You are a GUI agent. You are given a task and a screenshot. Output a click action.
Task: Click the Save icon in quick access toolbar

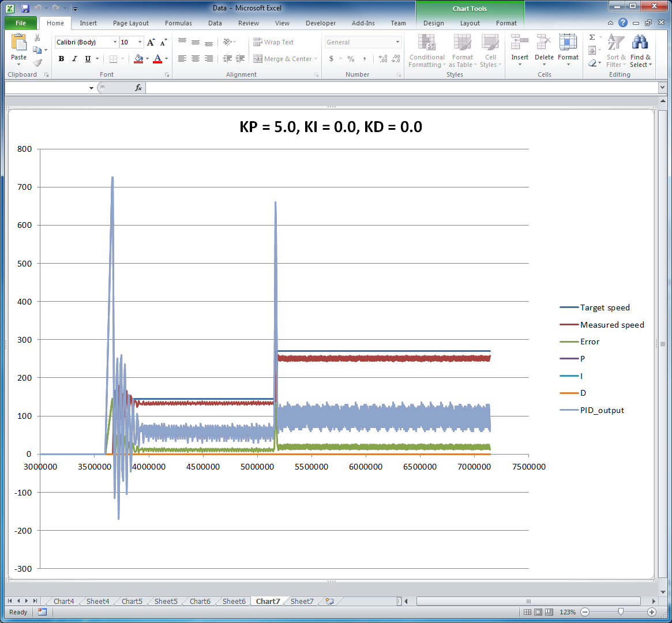click(25, 8)
